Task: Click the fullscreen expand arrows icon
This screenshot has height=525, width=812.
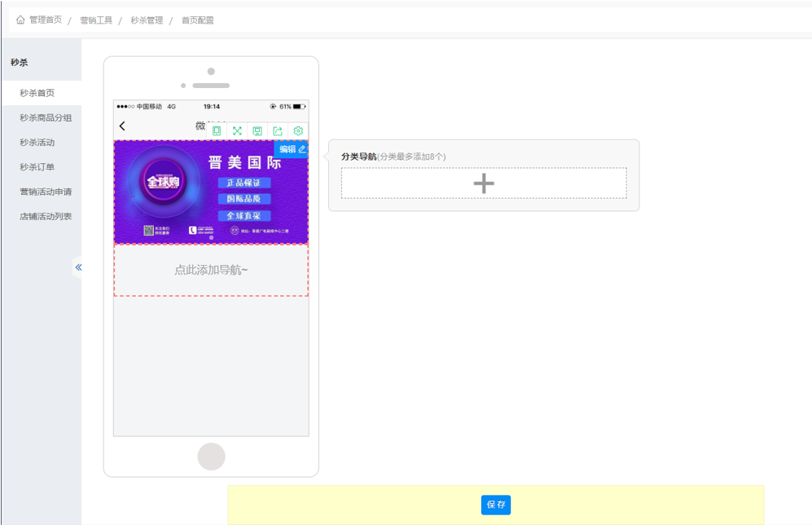Action: pyautogui.click(x=237, y=130)
